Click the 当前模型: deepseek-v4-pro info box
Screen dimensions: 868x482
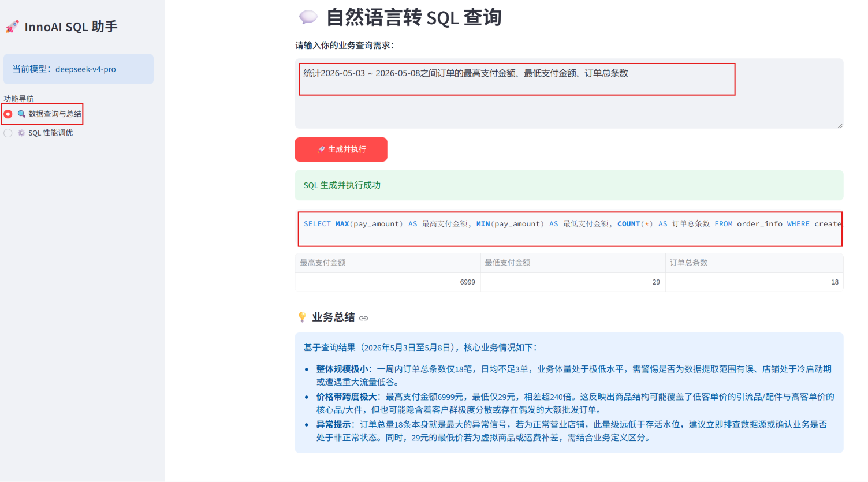[79, 69]
